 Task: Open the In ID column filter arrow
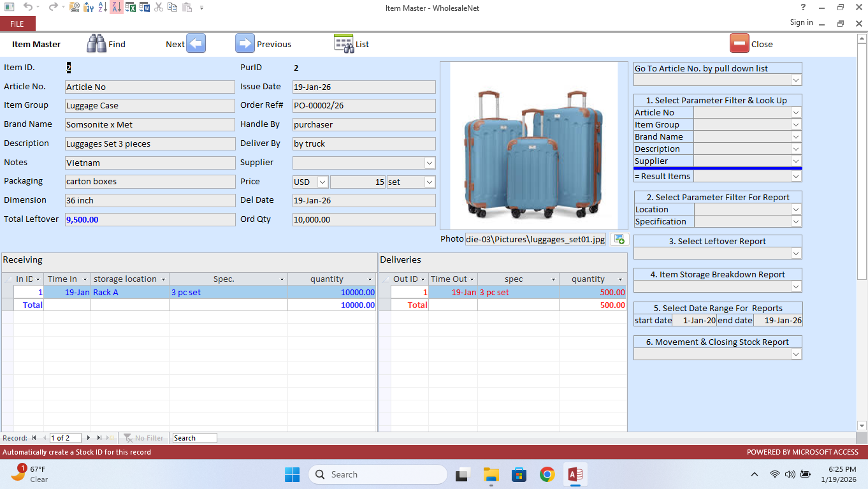39,279
